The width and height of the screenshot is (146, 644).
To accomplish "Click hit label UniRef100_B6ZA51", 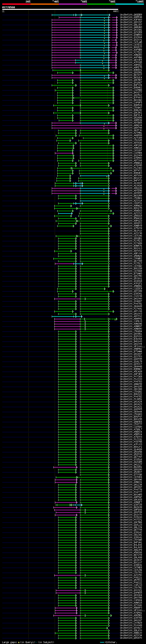I will [x=131, y=467].
